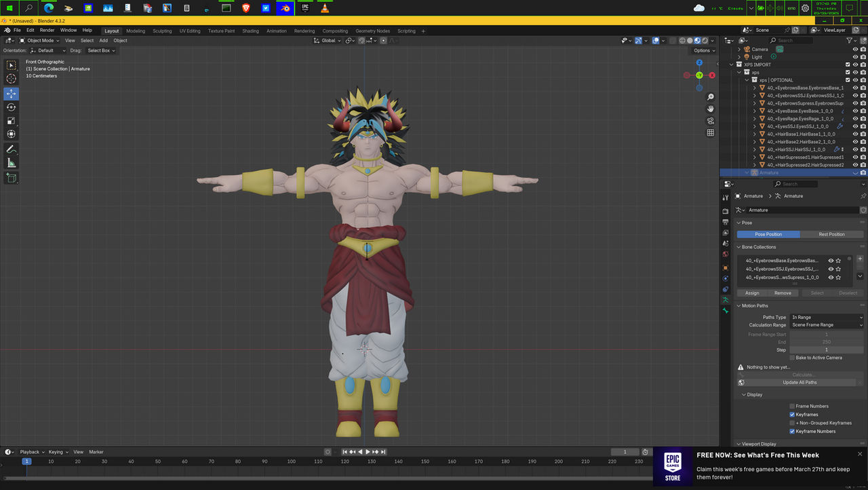The width and height of the screenshot is (868, 490).
Task: Open the Object Mode dropdown
Action: [x=40, y=41]
